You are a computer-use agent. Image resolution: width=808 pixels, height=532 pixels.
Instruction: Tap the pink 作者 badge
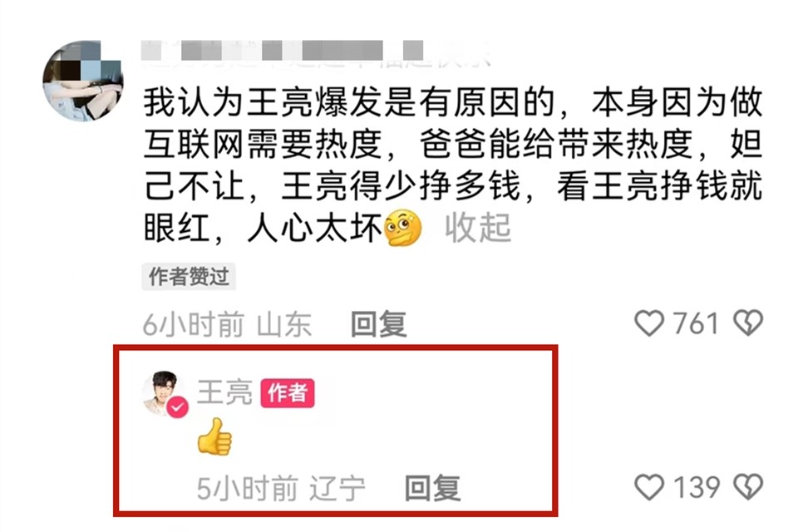click(287, 393)
